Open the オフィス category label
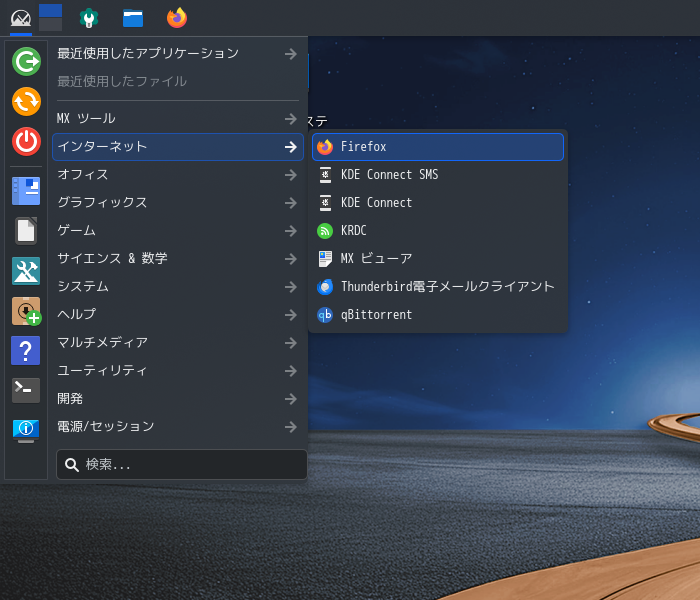 pyautogui.click(x=83, y=175)
